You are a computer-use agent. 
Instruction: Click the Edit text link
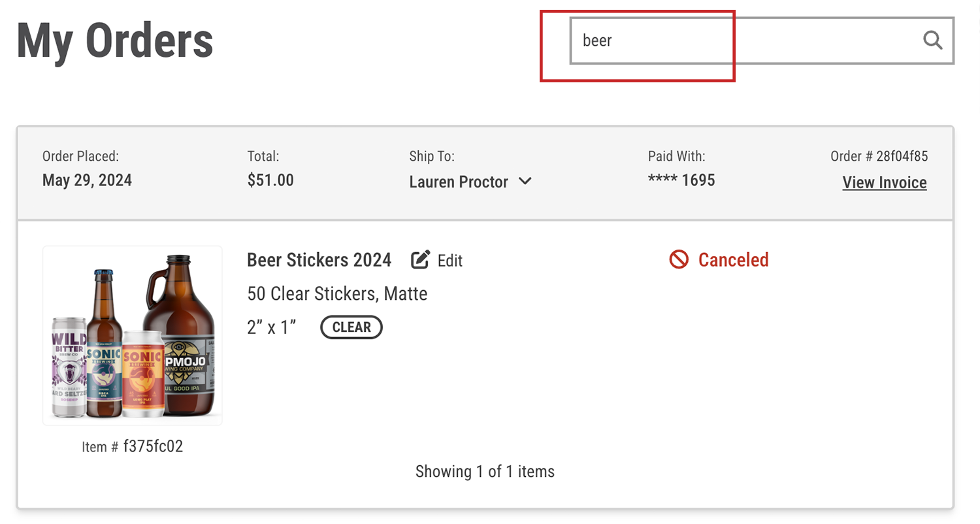pyautogui.click(x=450, y=261)
